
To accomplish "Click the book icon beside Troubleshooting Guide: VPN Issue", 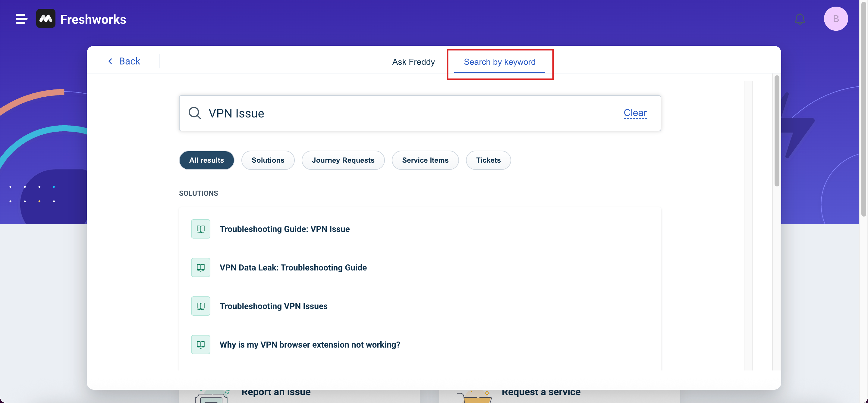I will pyautogui.click(x=200, y=229).
